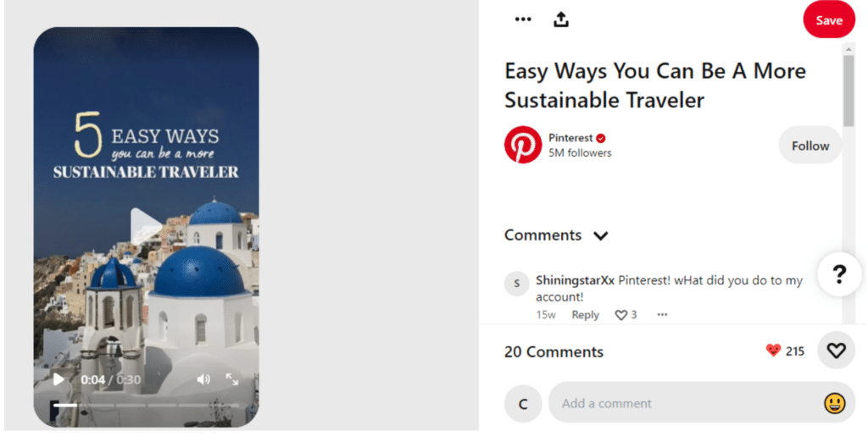Reply to ShiningstarXx's comment

point(585,315)
